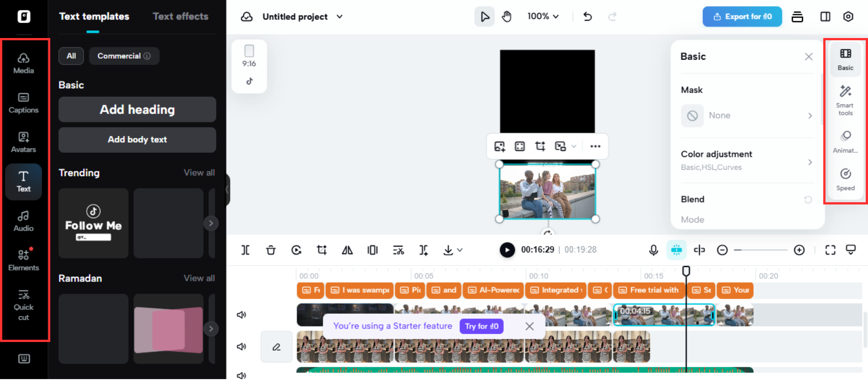
Task: View all Ramadan templates
Action: (199, 278)
